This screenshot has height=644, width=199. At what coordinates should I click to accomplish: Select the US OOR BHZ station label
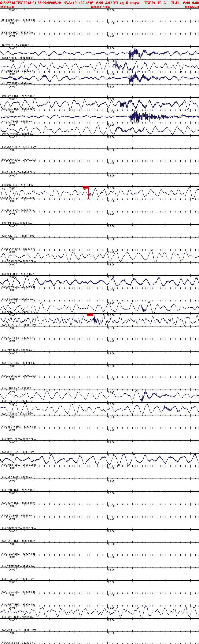pyautogui.click(x=18, y=236)
